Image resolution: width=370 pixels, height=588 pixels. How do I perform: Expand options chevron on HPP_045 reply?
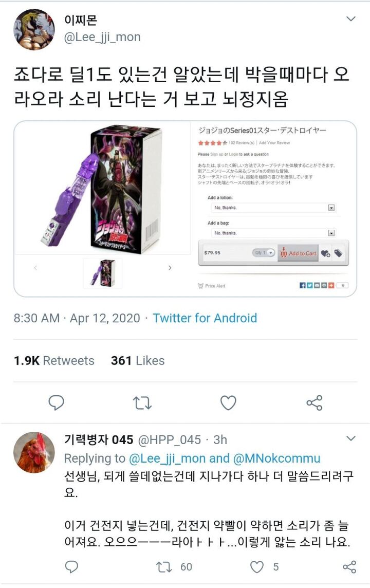coord(351,438)
